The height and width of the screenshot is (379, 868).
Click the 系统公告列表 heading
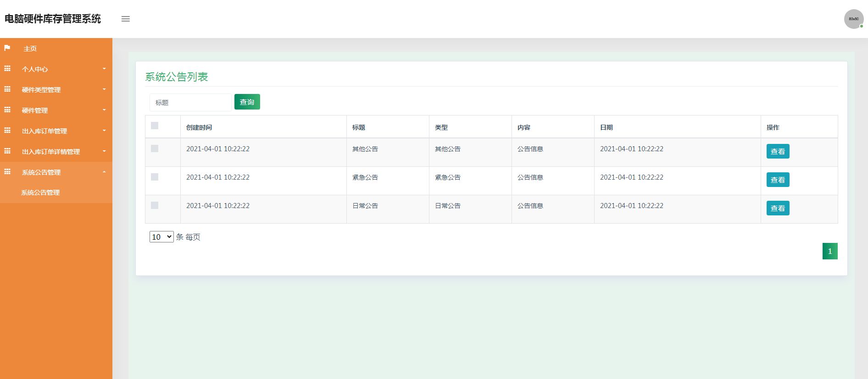[x=177, y=77]
